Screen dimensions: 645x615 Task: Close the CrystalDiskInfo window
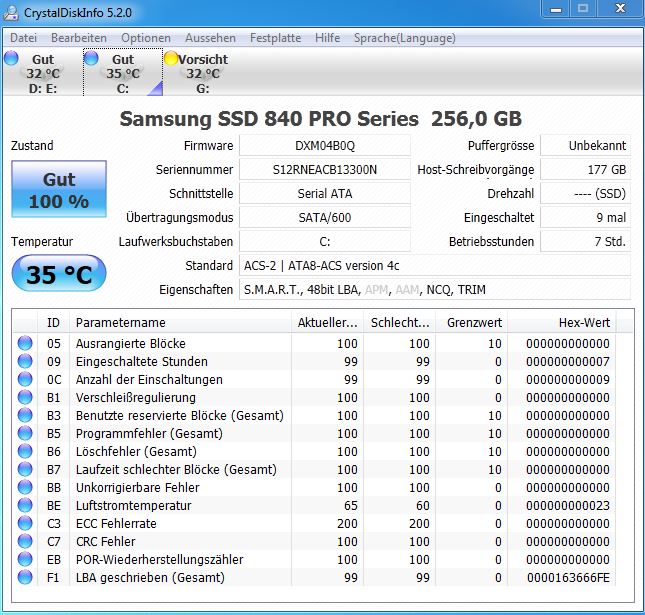(x=619, y=9)
